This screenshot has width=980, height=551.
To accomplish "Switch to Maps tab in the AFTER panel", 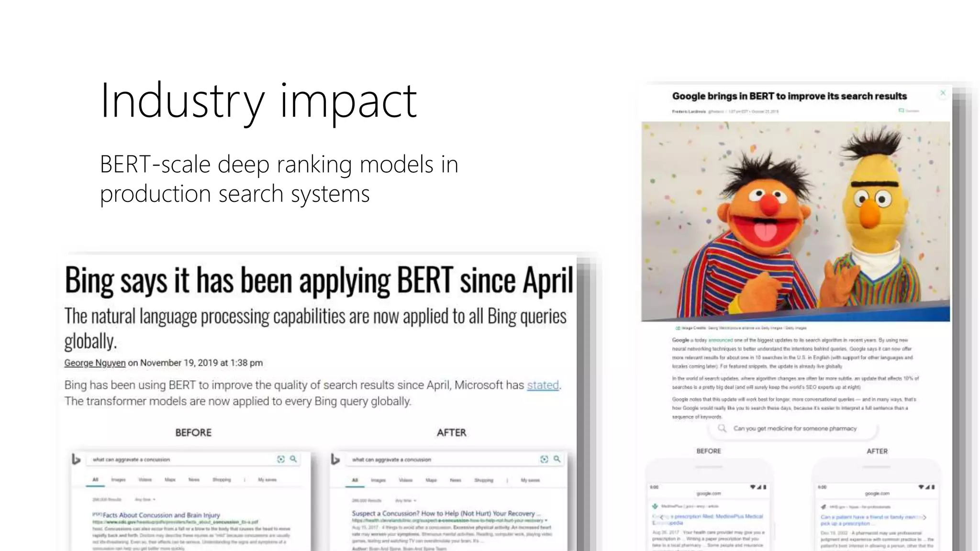I will [x=431, y=480].
